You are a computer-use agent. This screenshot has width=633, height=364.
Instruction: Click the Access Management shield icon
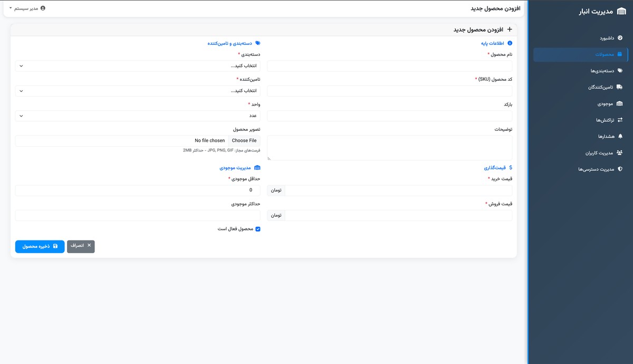(620, 169)
